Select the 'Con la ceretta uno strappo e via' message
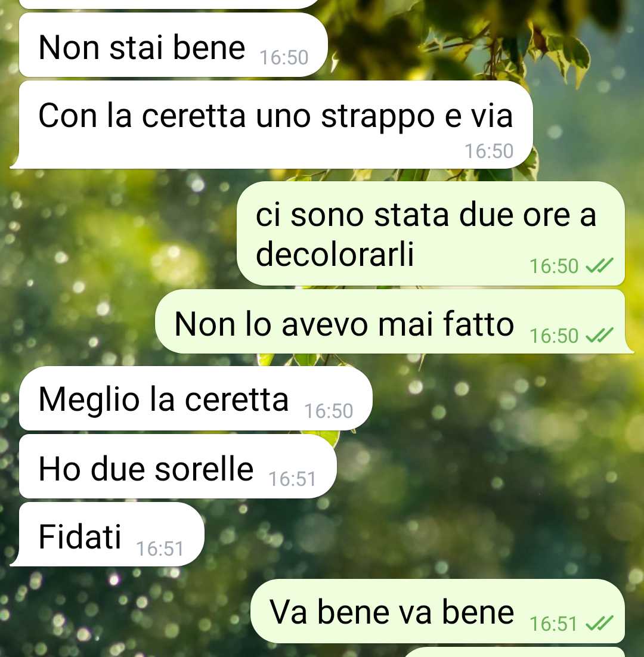The image size is (644, 657). [x=271, y=125]
